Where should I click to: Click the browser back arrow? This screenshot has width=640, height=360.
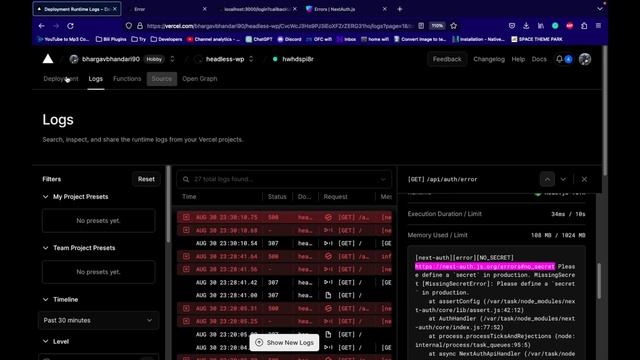(x=42, y=26)
